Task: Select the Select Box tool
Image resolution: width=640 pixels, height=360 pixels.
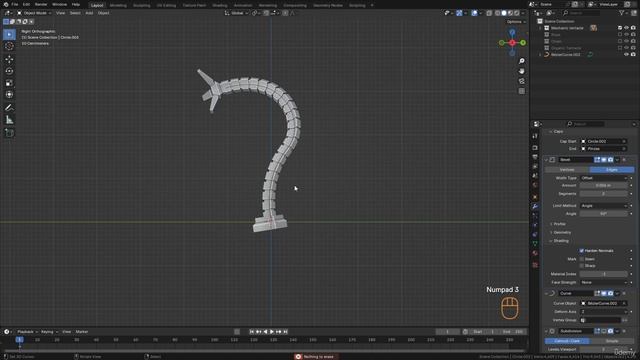Action: tap(9, 34)
